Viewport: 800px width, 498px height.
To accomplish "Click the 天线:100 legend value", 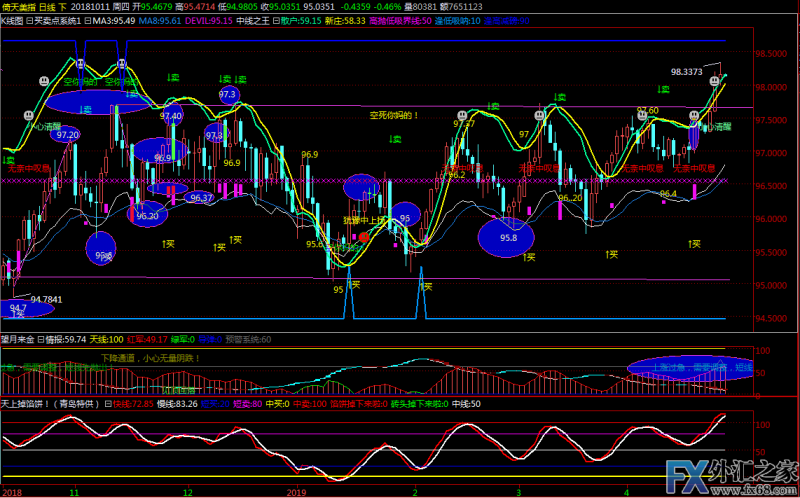I will (106, 339).
